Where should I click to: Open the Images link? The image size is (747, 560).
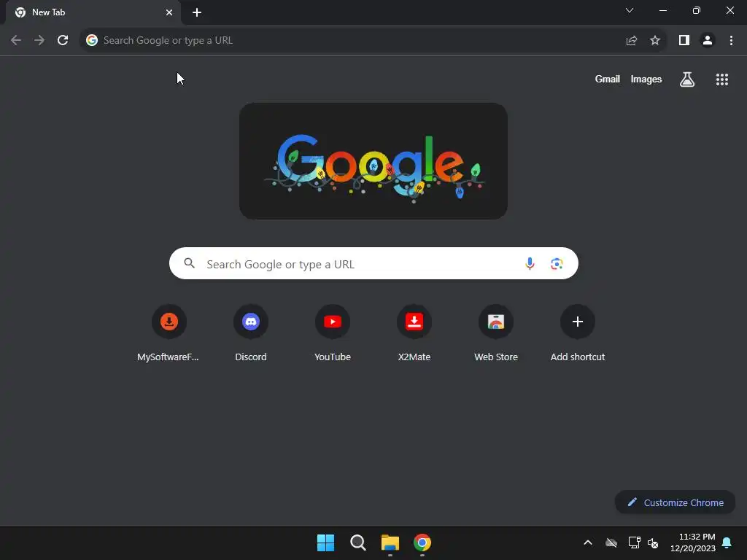click(x=646, y=79)
